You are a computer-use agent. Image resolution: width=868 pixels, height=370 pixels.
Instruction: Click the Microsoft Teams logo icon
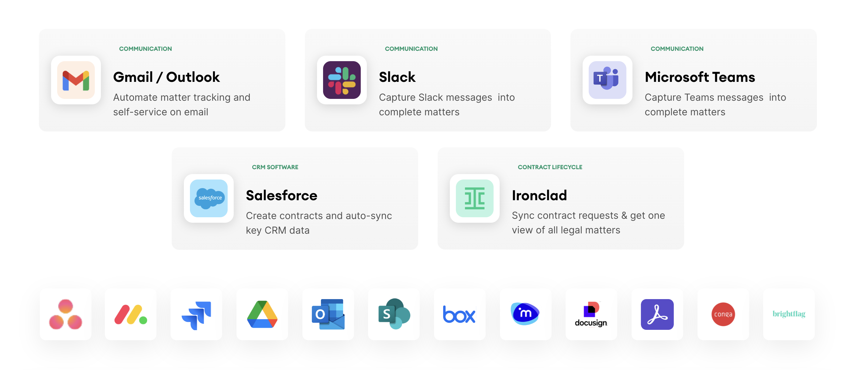pyautogui.click(x=607, y=80)
